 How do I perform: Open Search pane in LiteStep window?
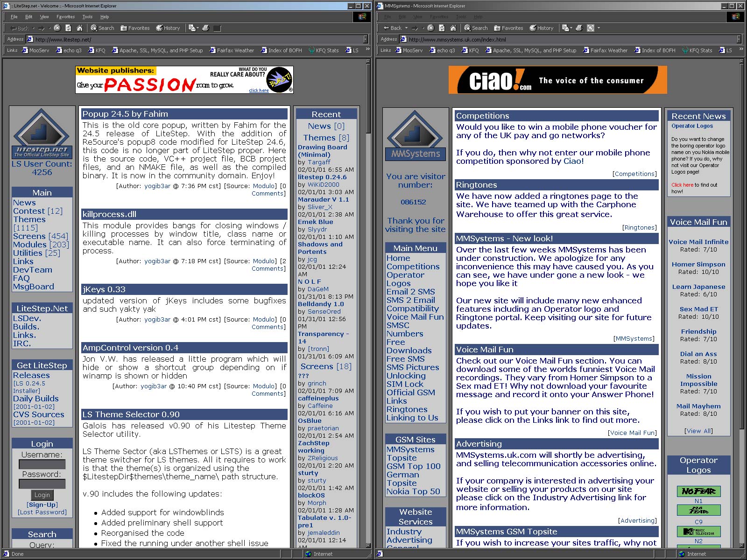[102, 28]
